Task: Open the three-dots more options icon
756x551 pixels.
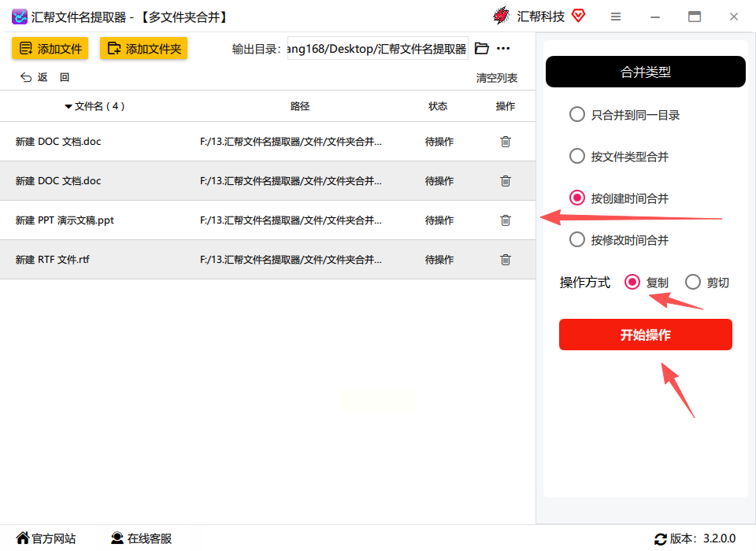Action: click(x=503, y=48)
